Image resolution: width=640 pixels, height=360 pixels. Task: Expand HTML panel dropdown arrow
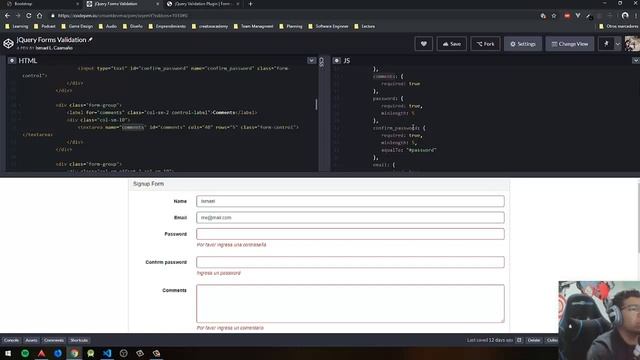(311, 60)
